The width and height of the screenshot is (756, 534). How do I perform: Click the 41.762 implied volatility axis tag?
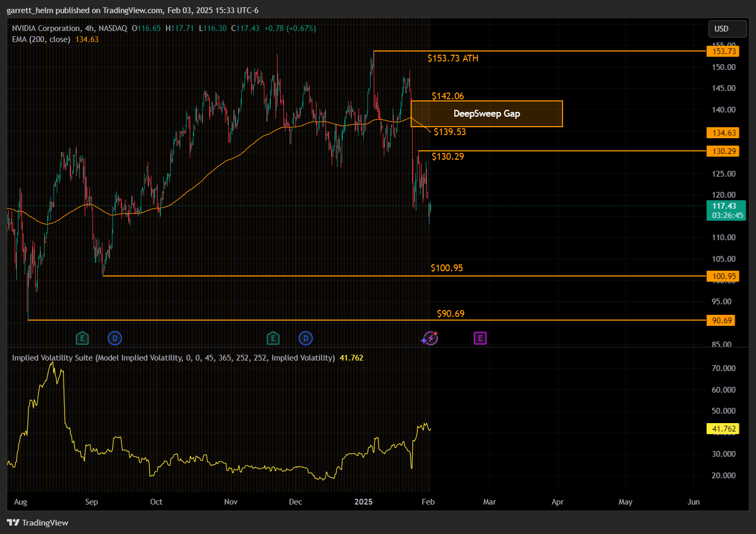click(723, 429)
